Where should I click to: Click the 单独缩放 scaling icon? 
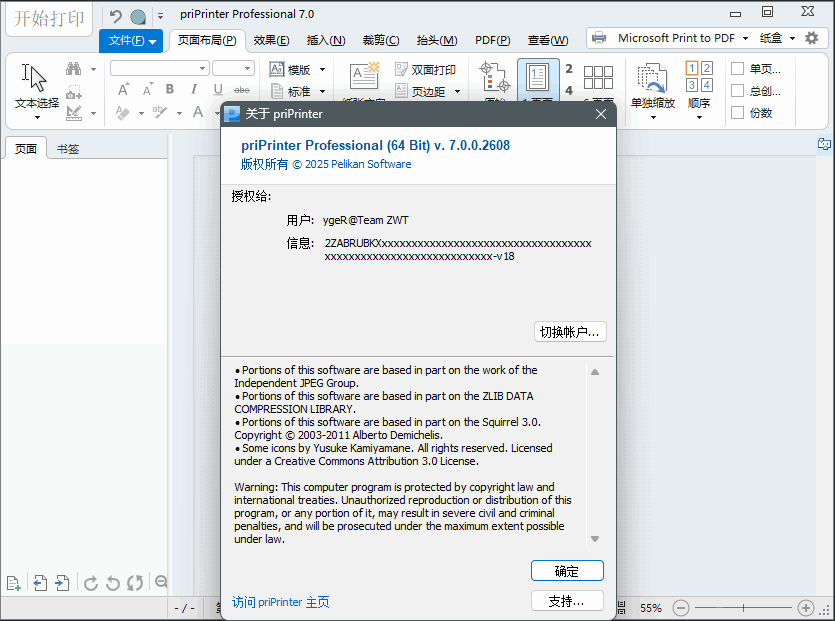[x=652, y=86]
